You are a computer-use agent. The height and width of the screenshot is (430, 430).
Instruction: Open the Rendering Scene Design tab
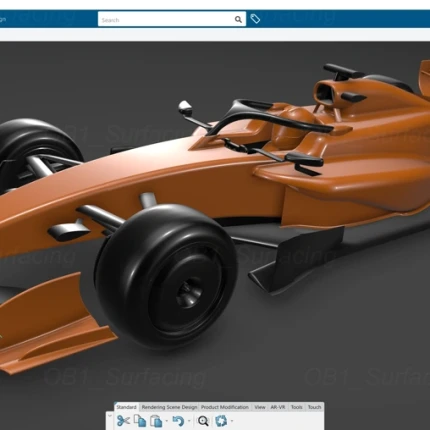click(x=169, y=407)
